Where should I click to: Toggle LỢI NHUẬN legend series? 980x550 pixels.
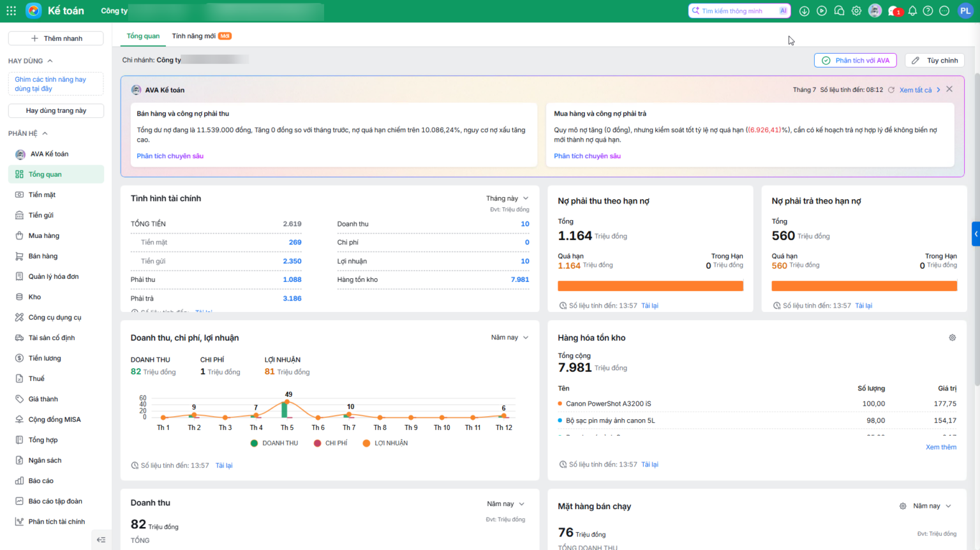click(x=385, y=443)
